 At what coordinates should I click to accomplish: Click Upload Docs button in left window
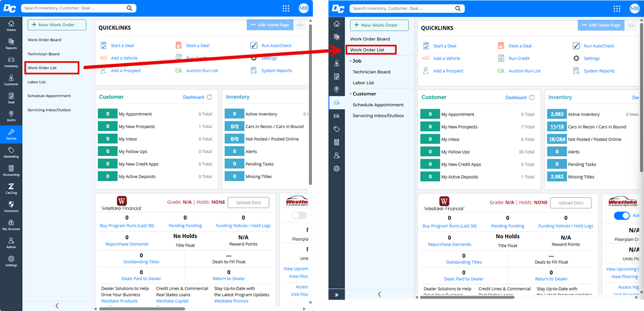pos(249,203)
